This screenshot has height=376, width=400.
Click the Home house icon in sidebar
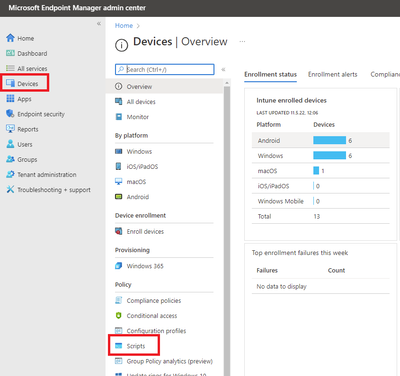(x=10, y=38)
